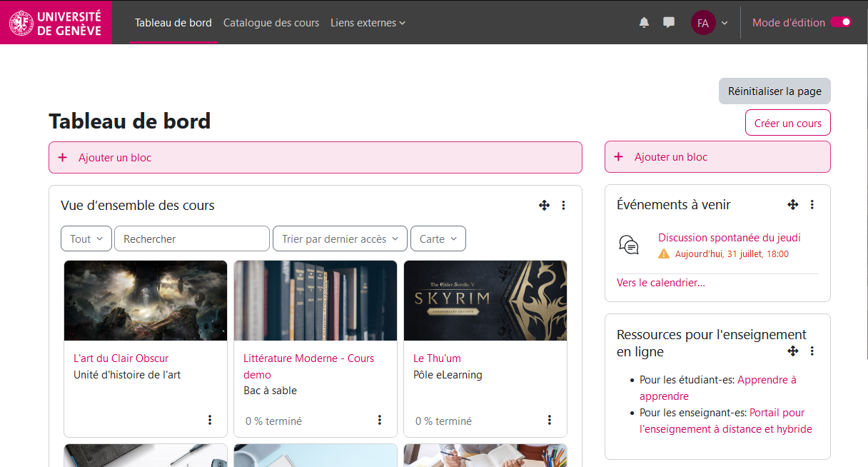This screenshot has width=868, height=467.
Task: Open the Carte display mode dropdown
Action: click(438, 239)
